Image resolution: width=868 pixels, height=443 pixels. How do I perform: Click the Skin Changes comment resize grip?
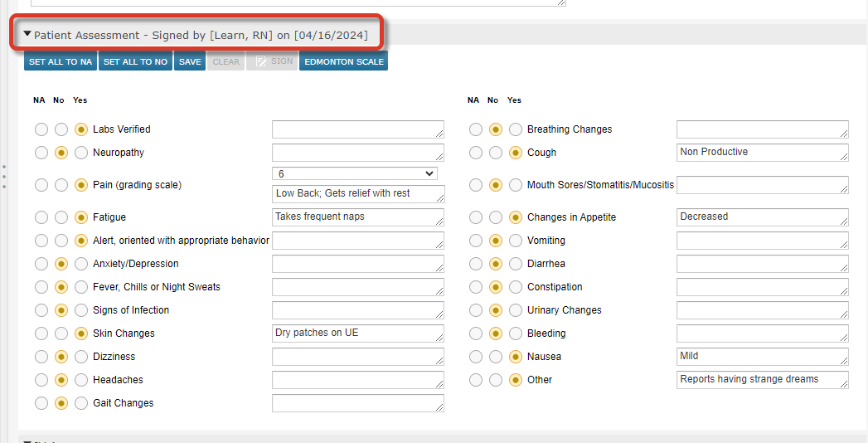click(x=439, y=338)
